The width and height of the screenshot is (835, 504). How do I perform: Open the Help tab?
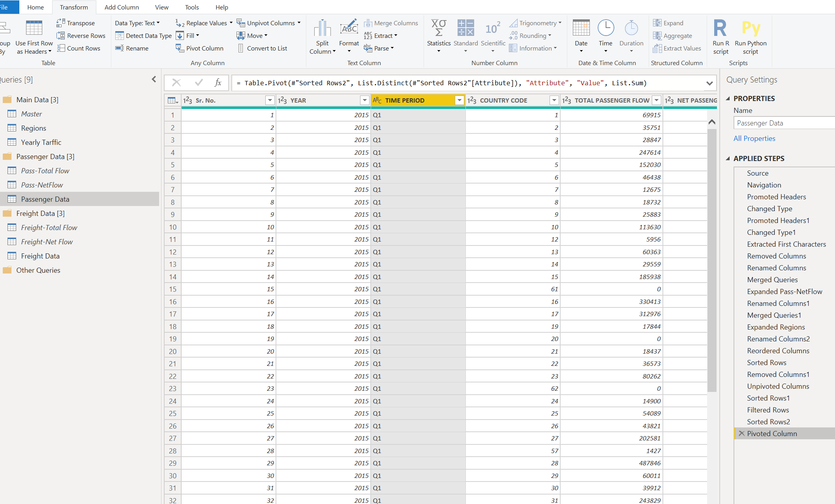222,7
